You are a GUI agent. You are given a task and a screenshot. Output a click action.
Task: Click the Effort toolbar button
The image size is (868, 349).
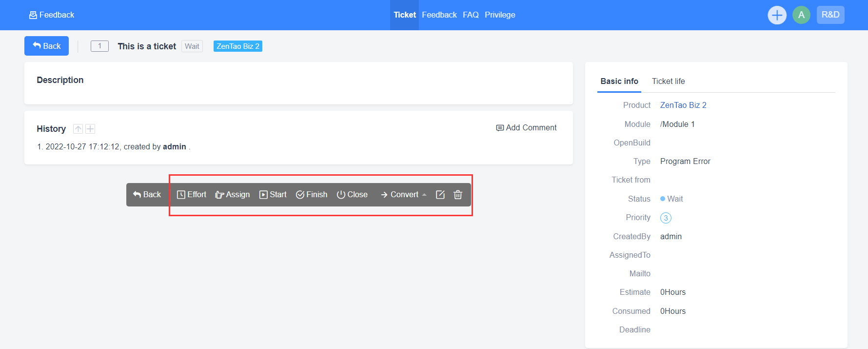pos(191,195)
